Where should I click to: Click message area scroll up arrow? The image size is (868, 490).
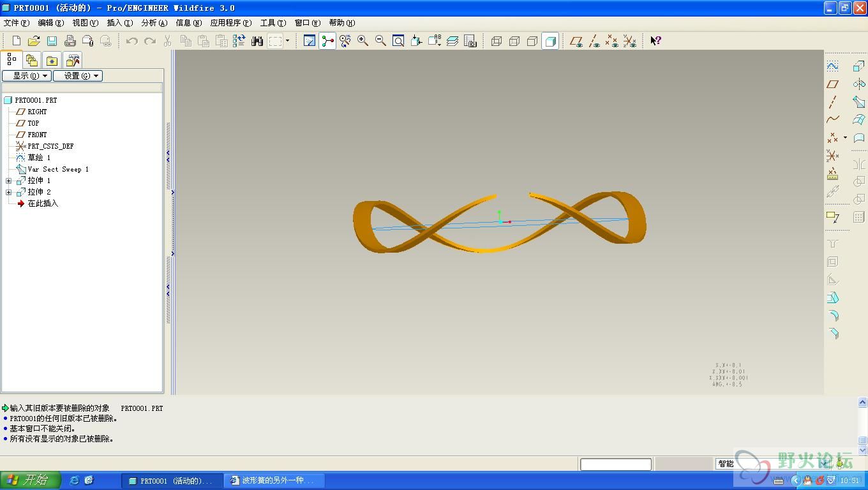[x=863, y=403]
